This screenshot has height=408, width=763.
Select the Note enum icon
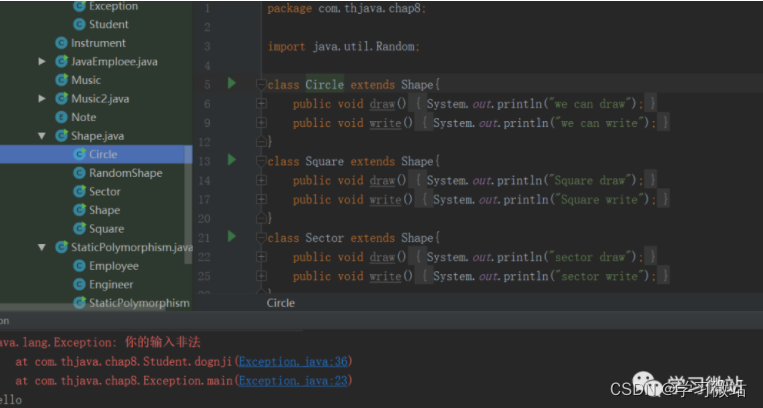pos(61,117)
